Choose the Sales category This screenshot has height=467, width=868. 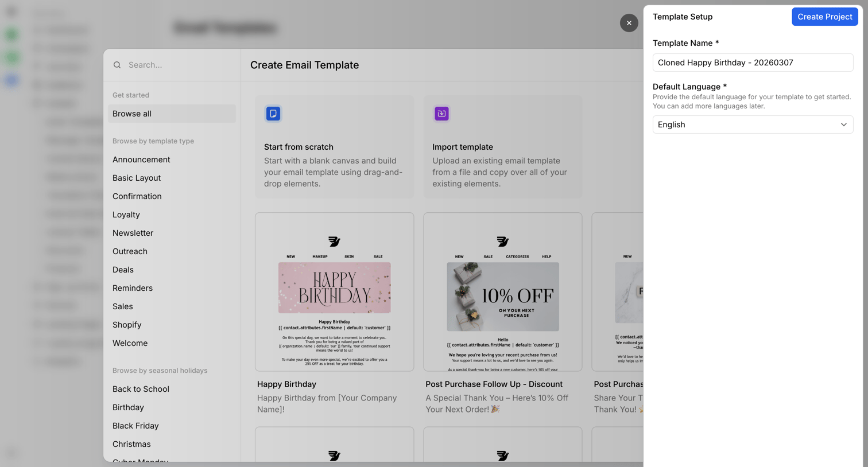(x=123, y=306)
